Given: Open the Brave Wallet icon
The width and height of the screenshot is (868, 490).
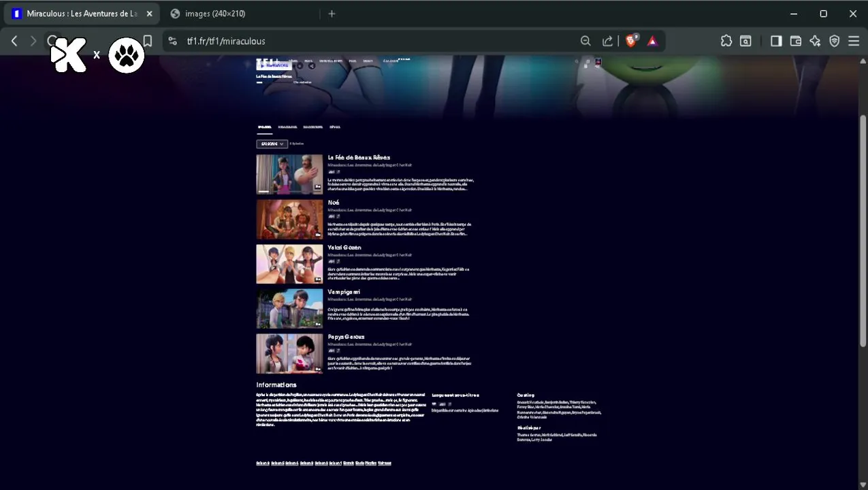Looking at the screenshot, I should tap(795, 41).
